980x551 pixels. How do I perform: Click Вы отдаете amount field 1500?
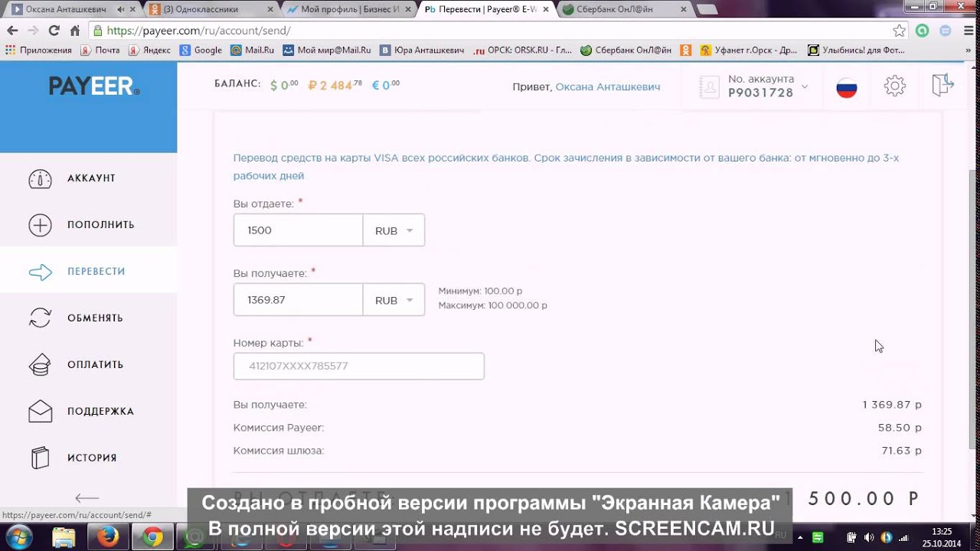click(x=298, y=230)
